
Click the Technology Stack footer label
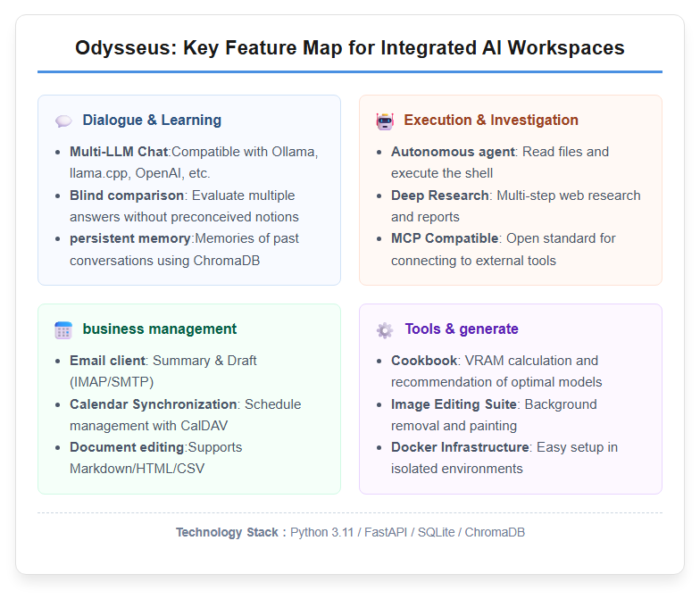tap(227, 532)
